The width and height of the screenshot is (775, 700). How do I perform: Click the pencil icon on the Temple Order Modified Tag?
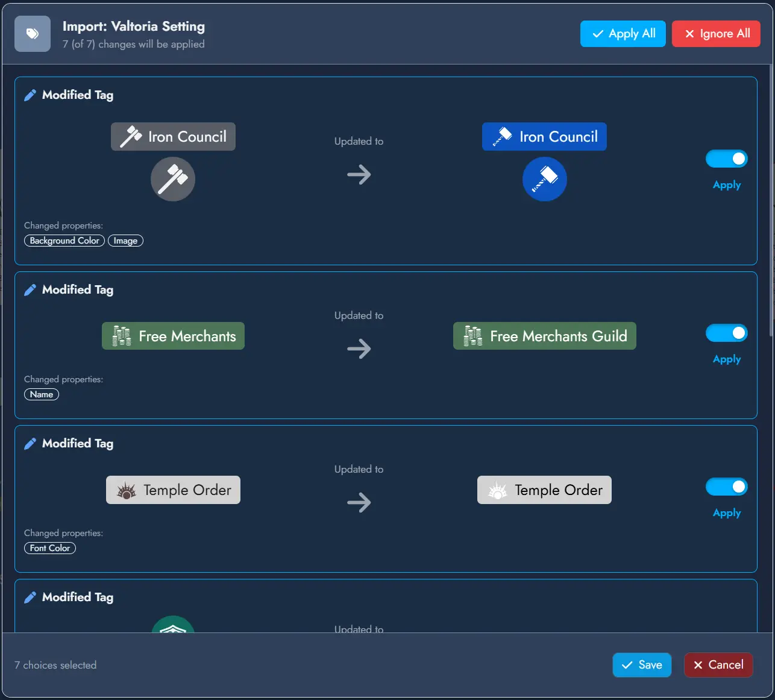(x=30, y=443)
